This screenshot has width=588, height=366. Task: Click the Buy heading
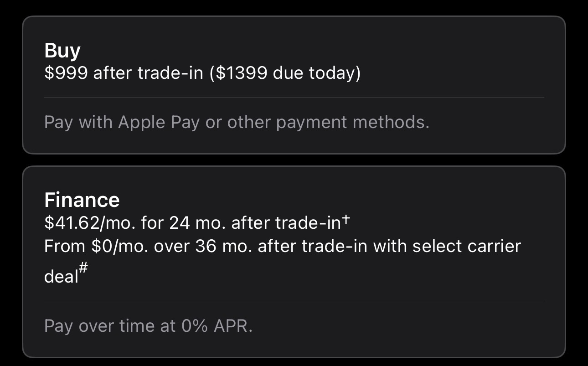(x=62, y=51)
